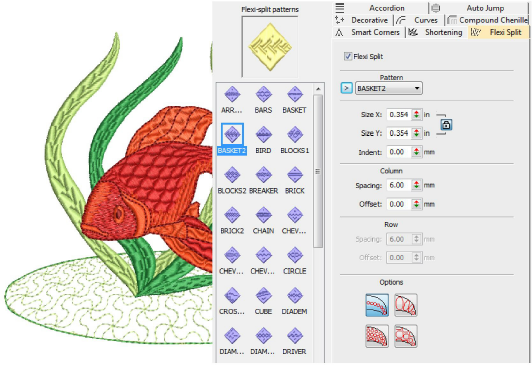The image size is (532, 367).
Task: Toggle the Flexi Split checkbox
Action: 348,56
